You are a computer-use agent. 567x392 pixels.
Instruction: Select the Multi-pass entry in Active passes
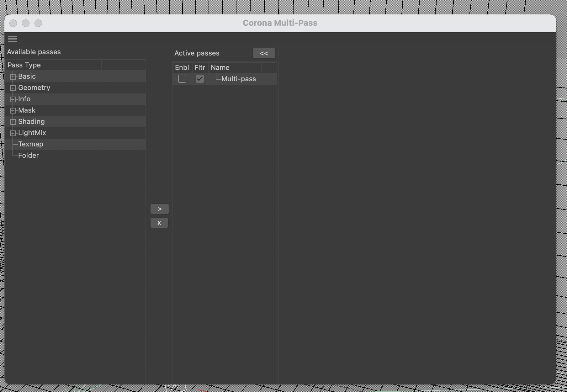pyautogui.click(x=239, y=79)
